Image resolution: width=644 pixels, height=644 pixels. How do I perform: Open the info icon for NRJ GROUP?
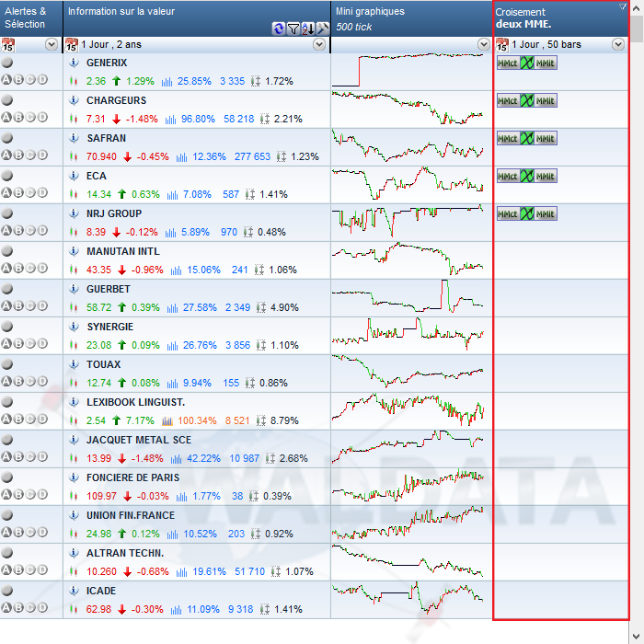[x=74, y=213]
